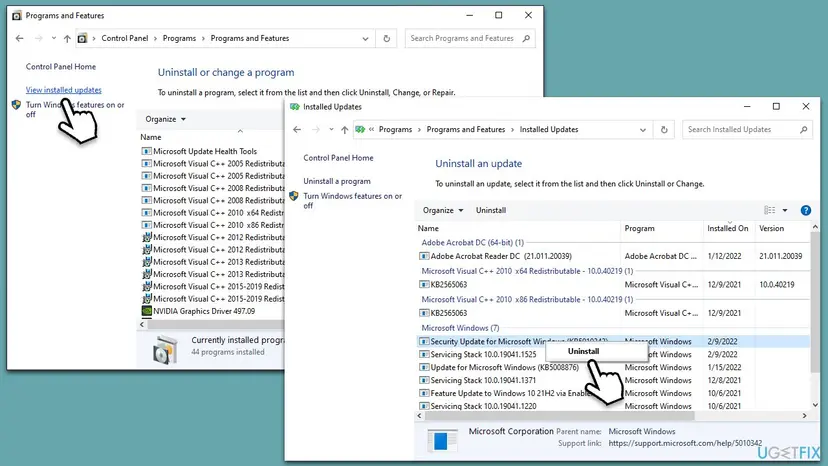
Task: Click search magnifier in Programs and Features
Action: click(x=526, y=38)
